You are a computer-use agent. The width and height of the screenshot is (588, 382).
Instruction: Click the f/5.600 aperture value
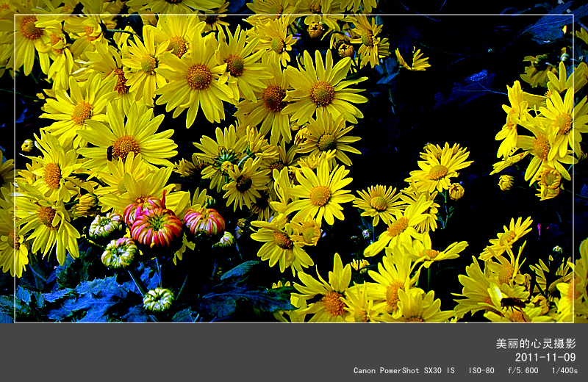pos(523,370)
